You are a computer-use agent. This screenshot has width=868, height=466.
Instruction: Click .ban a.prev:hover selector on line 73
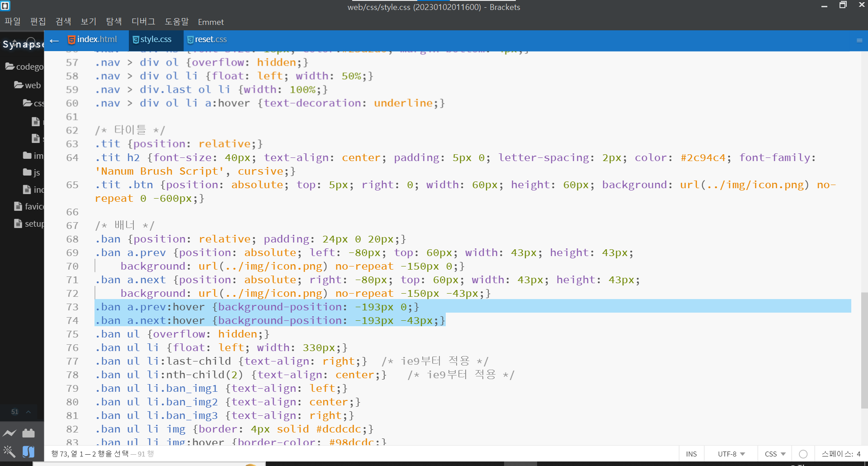tap(150, 307)
